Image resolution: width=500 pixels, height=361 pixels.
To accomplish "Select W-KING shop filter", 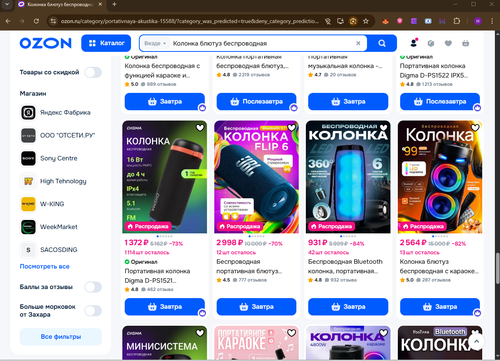I will click(x=43, y=204).
